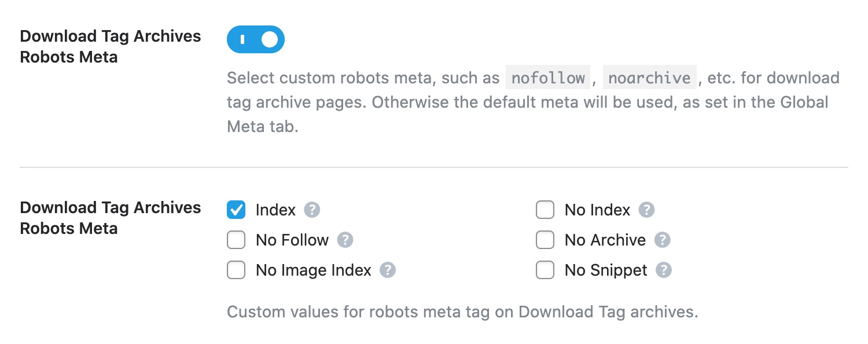Screen dimensions: 868x344
Task: Select the Index label text
Action: pos(275,210)
